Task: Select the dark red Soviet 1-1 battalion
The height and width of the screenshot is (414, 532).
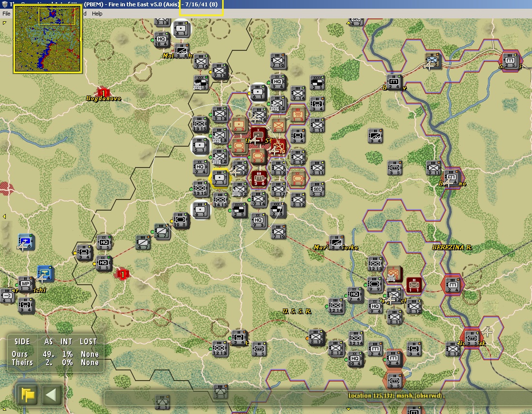Action: (414, 284)
